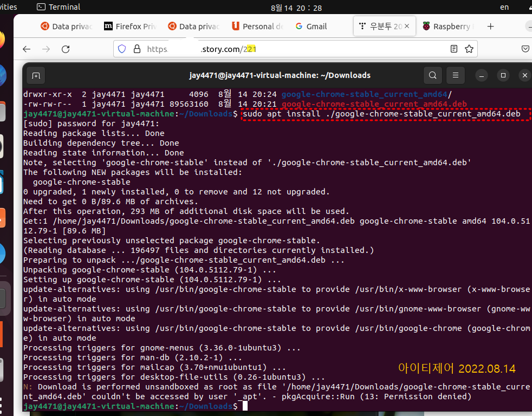Click the 'N: Download is performed unsandboxed' warning
The width and height of the screenshot is (532, 416).
coord(276,392)
